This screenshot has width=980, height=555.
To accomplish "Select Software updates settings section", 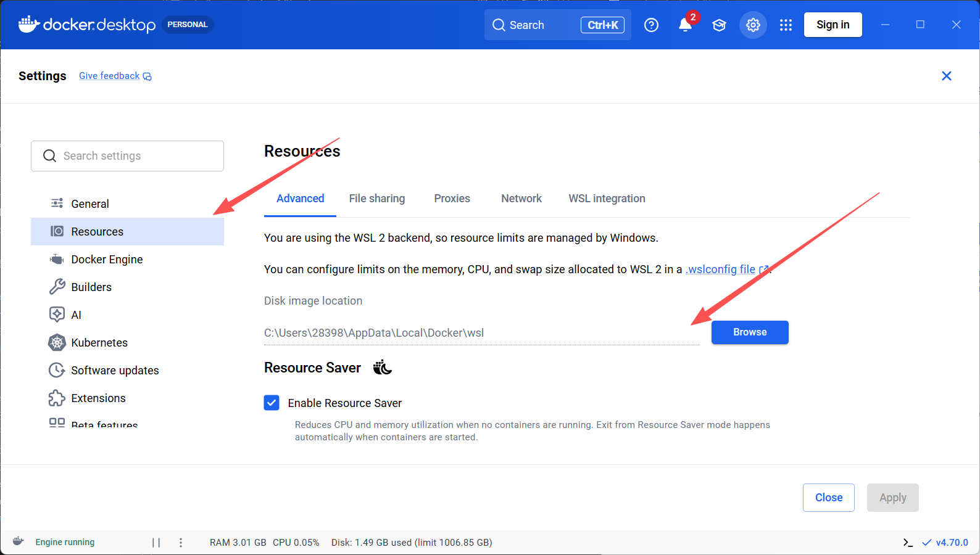I will (x=127, y=370).
